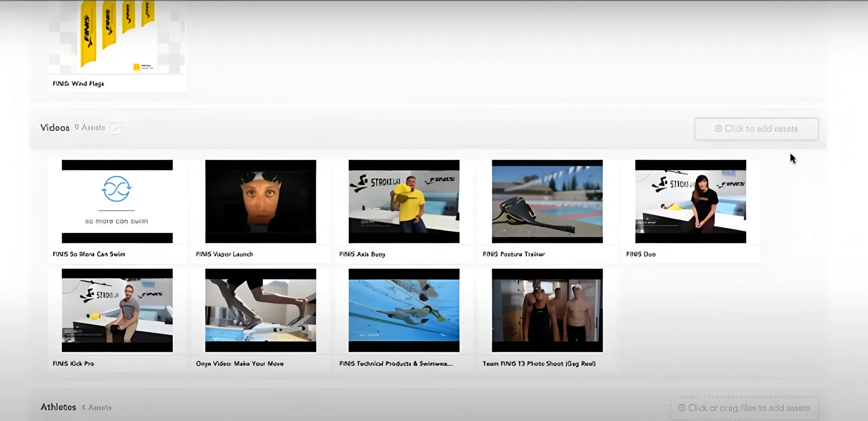Click the 'Axis Buoy' video title
The image size is (868, 421).
pos(362,254)
